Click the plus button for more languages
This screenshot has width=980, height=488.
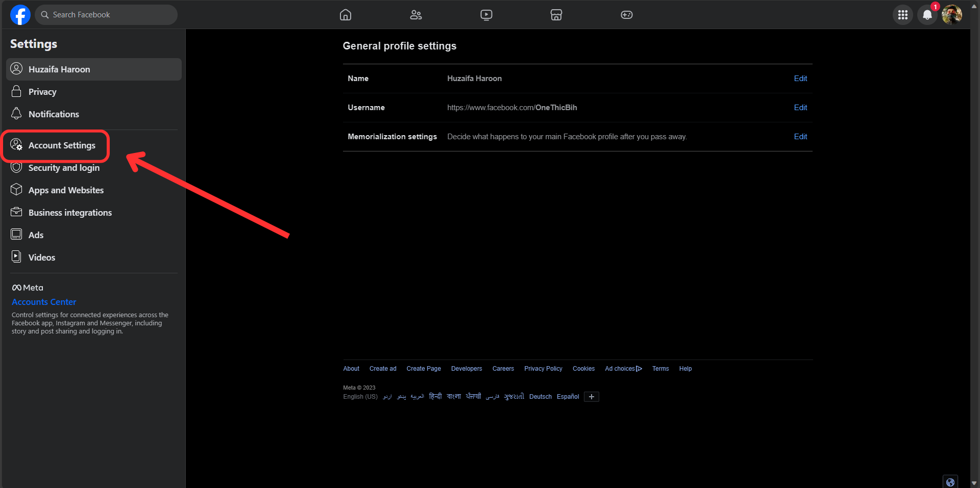coord(592,397)
